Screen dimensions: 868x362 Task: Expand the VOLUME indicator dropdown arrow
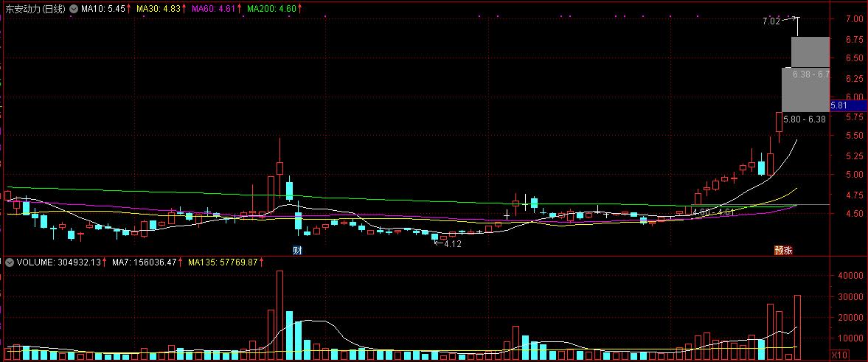point(10,262)
